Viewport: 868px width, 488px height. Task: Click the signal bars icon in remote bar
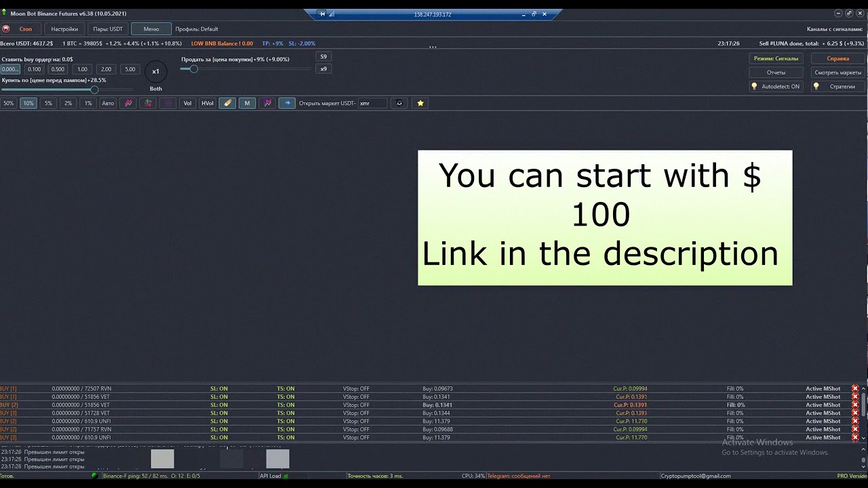click(332, 14)
